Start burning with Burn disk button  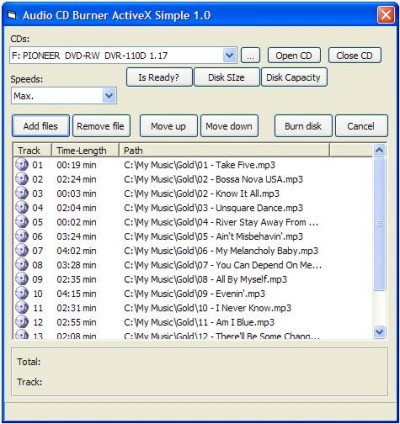tap(303, 126)
